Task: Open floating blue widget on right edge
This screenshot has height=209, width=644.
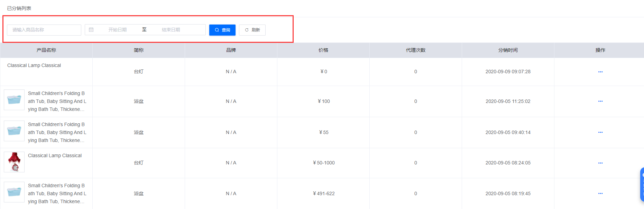Action: tap(642, 184)
